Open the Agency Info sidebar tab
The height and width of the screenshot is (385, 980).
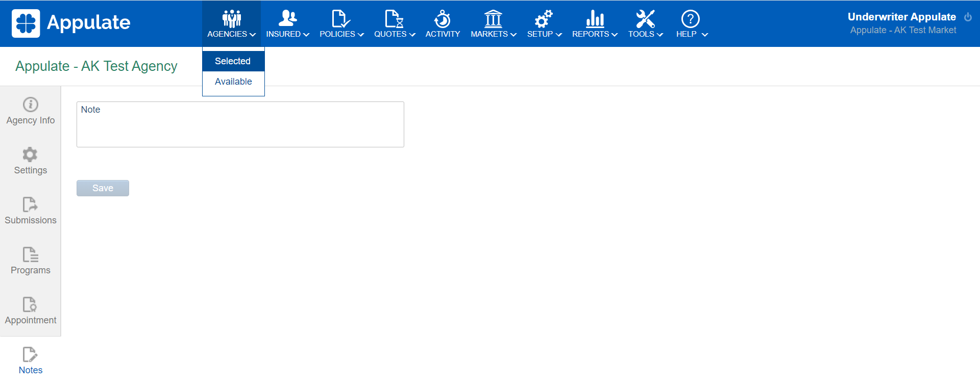[31, 111]
